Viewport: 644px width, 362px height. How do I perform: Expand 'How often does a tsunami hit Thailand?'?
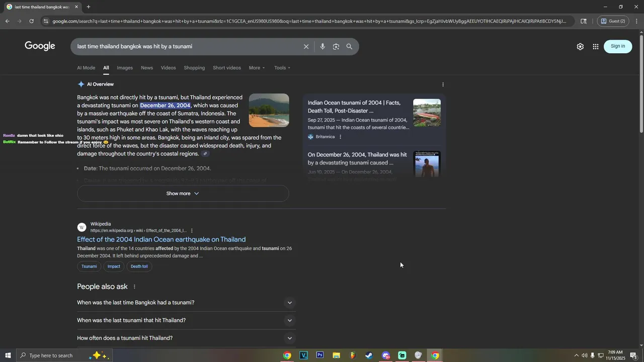tap(186, 338)
